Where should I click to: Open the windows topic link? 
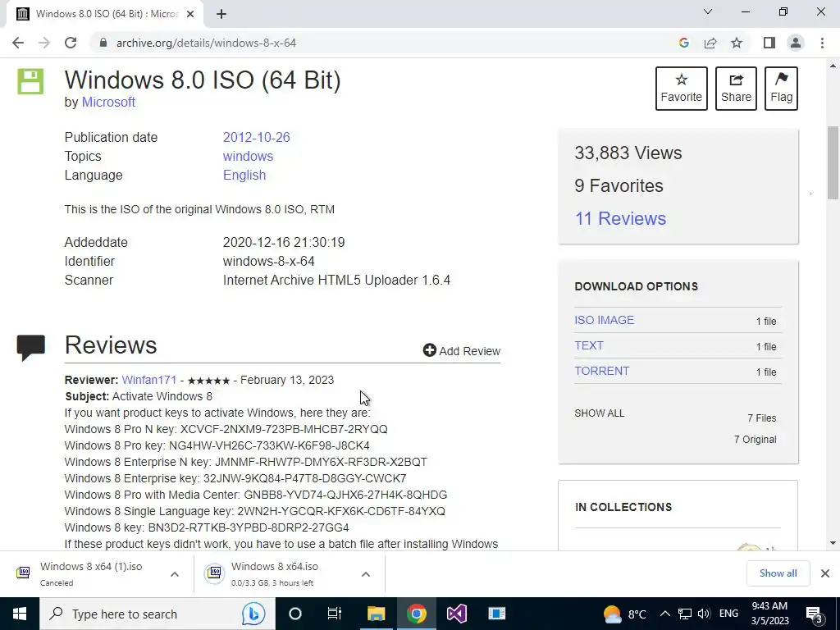(248, 156)
